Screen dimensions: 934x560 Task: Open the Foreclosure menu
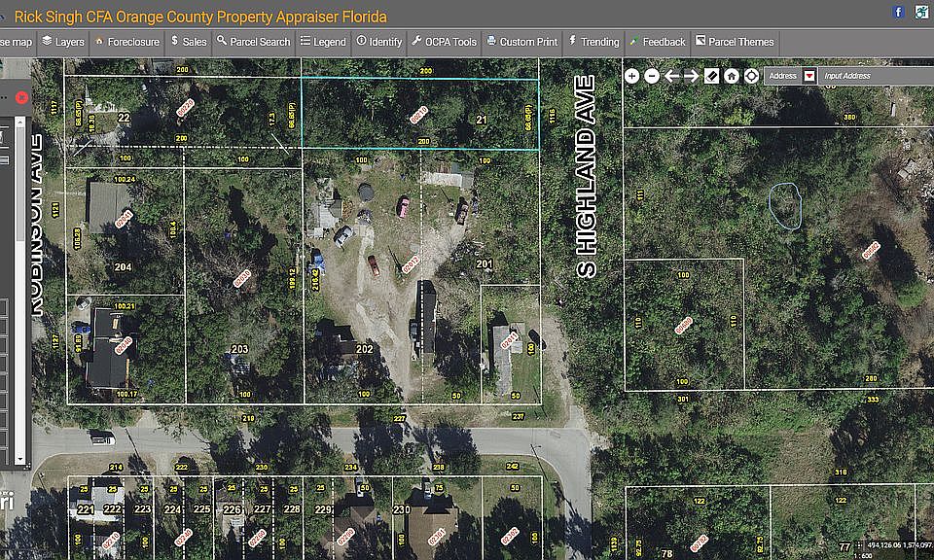tap(127, 42)
